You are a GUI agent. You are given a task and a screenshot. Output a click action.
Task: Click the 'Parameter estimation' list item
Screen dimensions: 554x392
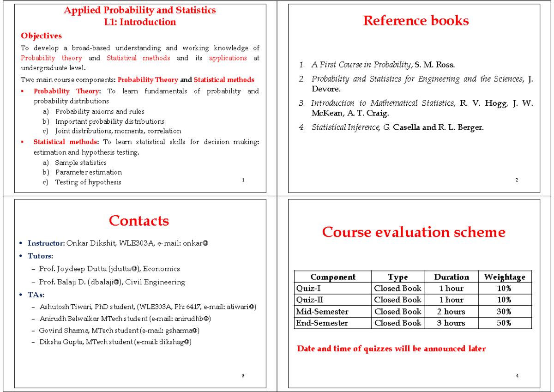pyautogui.click(x=89, y=173)
